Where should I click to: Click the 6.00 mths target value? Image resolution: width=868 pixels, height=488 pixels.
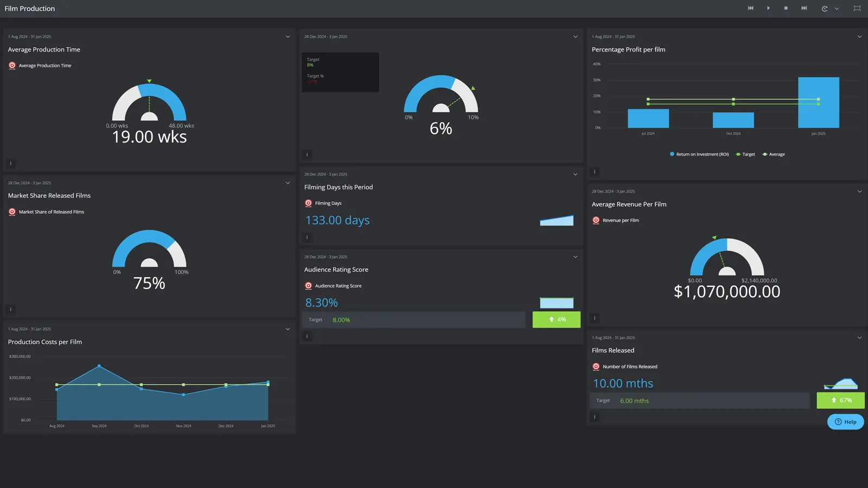point(634,401)
